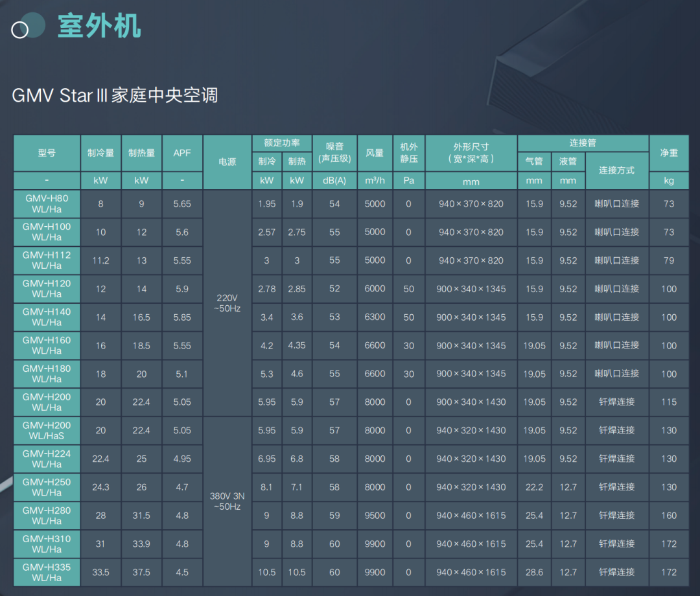The image size is (700, 596).
Task: Click the 连接管 header cell
Action: [x=583, y=143]
